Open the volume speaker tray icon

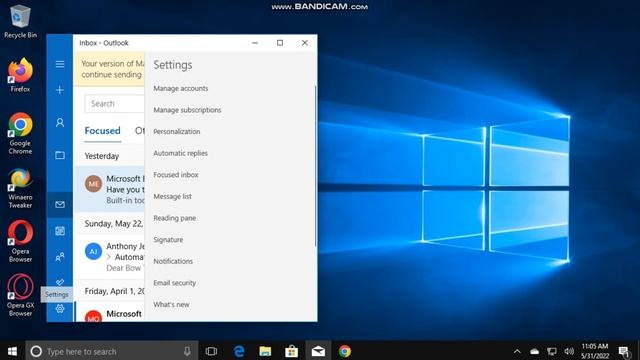569,351
